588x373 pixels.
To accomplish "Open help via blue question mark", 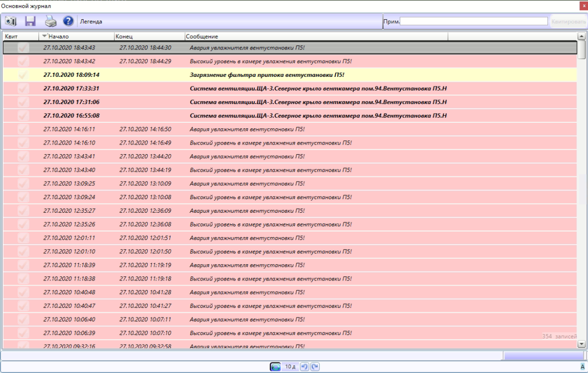I will pos(68,21).
